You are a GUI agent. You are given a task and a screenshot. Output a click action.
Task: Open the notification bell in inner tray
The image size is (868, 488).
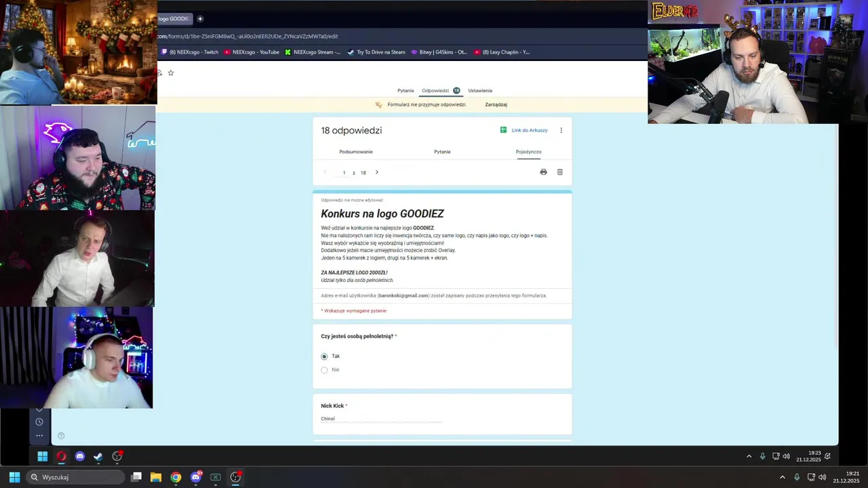coord(827,456)
